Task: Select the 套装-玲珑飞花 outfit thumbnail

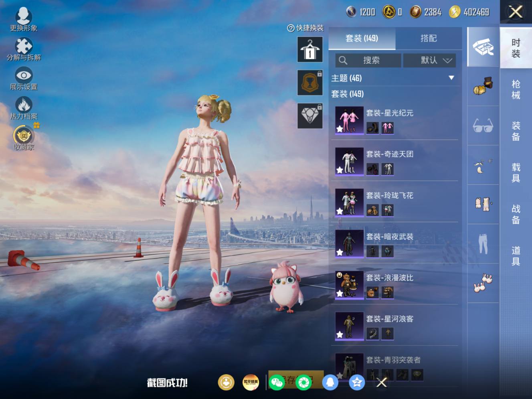Action: pos(349,203)
